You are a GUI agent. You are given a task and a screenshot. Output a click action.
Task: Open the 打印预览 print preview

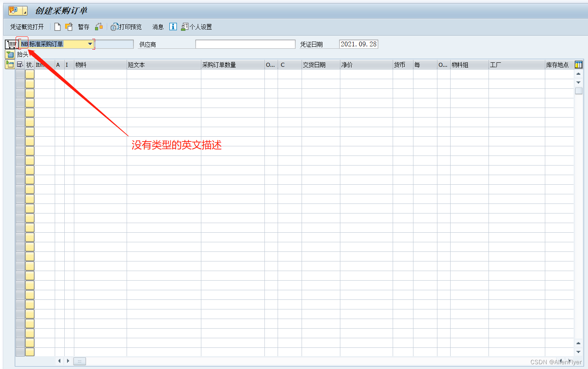126,26
